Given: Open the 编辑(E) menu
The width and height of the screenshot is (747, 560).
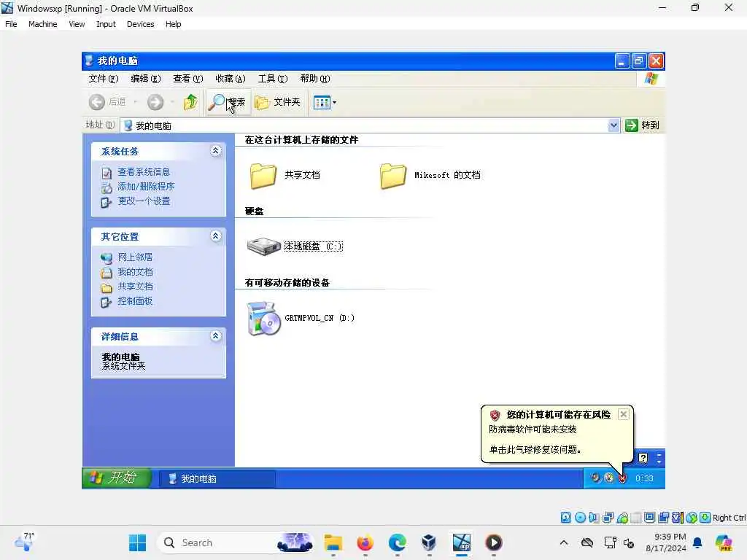Looking at the screenshot, I should point(145,79).
